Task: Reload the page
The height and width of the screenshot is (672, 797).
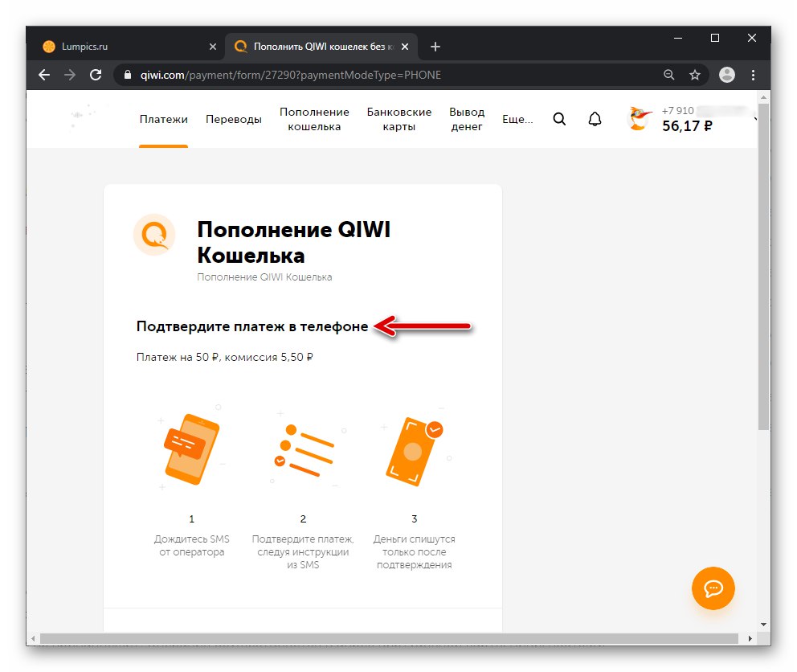Action: 96,75
